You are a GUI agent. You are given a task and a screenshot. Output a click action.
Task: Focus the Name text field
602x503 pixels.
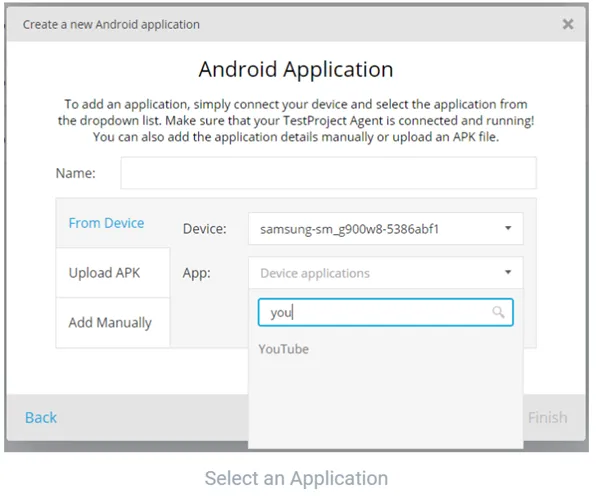(x=328, y=173)
